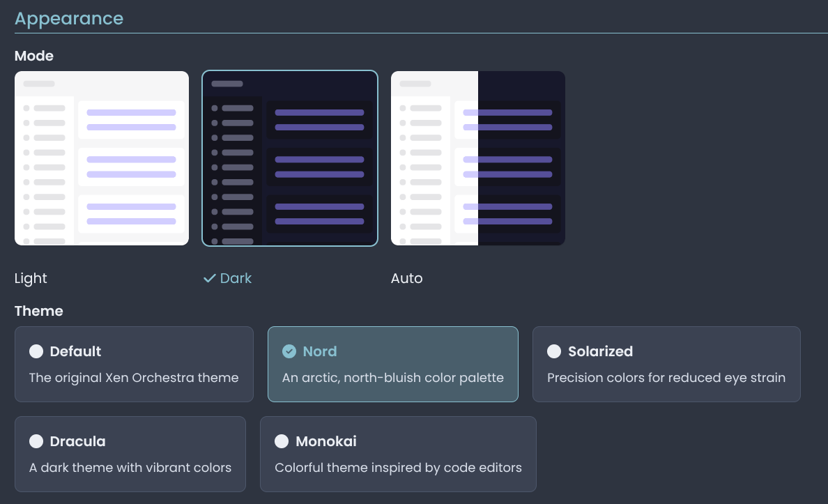Click the Auto mode text label
The width and height of the screenshot is (828, 504).
(407, 278)
